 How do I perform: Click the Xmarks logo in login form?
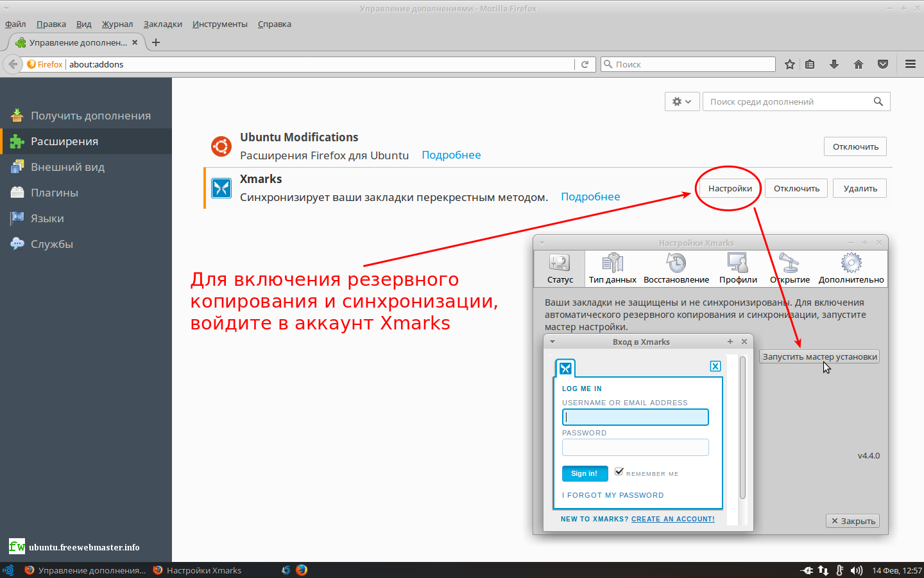click(x=565, y=368)
